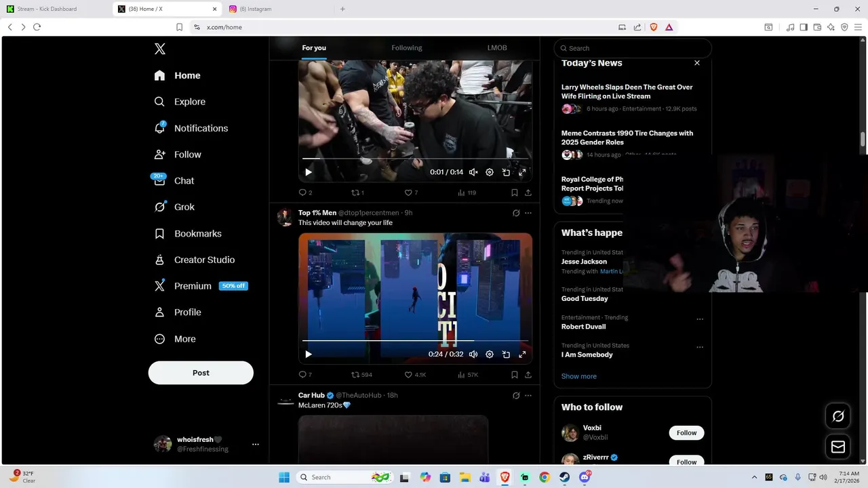Screen dimensions: 868x488
Task: Click Brave Shields lion icon
Action: coord(654,27)
